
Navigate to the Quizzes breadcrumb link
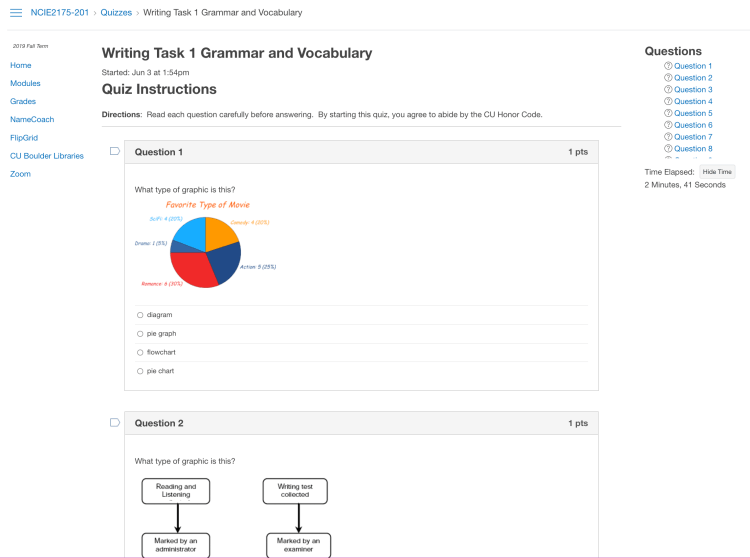click(x=116, y=13)
